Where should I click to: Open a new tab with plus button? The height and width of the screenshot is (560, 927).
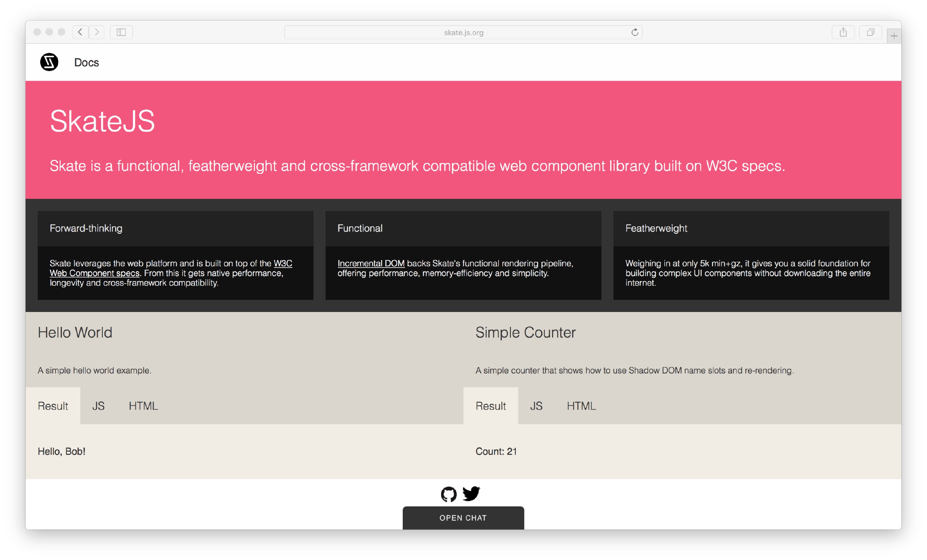(894, 36)
